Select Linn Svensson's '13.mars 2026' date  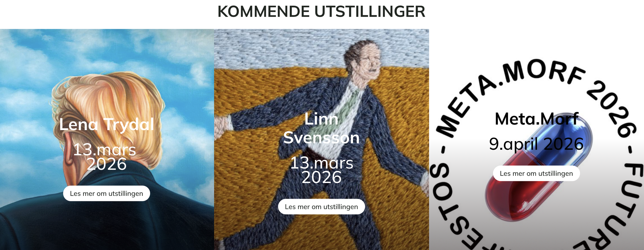321,170
